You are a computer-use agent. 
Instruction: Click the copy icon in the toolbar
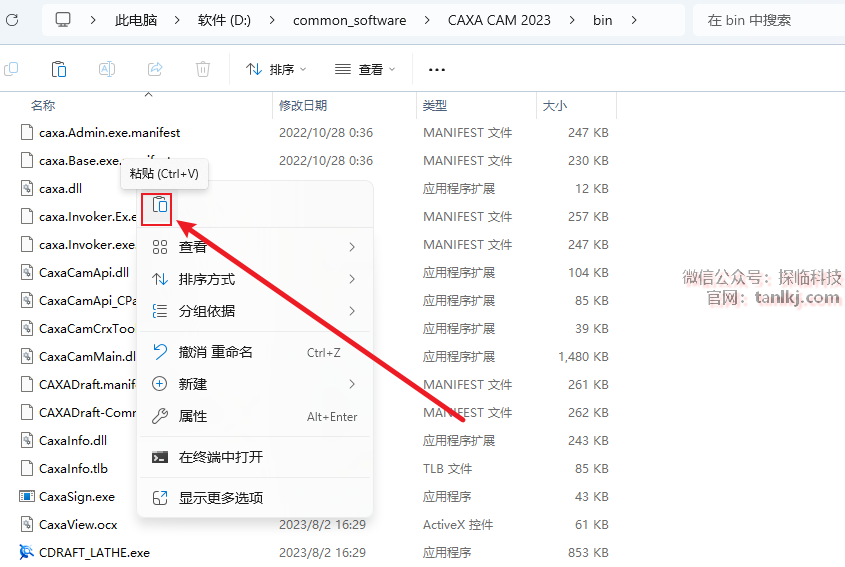(11, 69)
